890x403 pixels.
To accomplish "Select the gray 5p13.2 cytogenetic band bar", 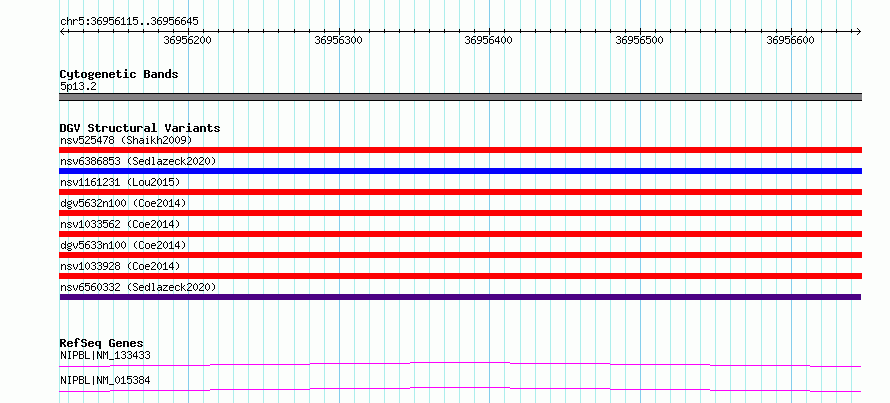I will pos(460,97).
